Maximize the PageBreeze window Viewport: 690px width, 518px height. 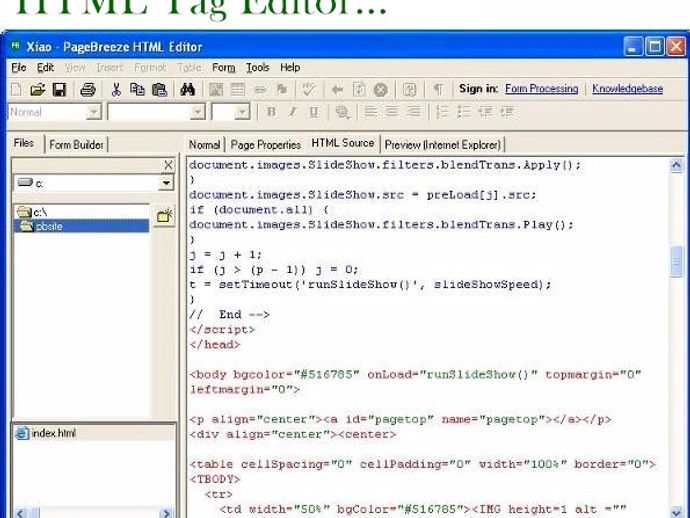pos(655,46)
